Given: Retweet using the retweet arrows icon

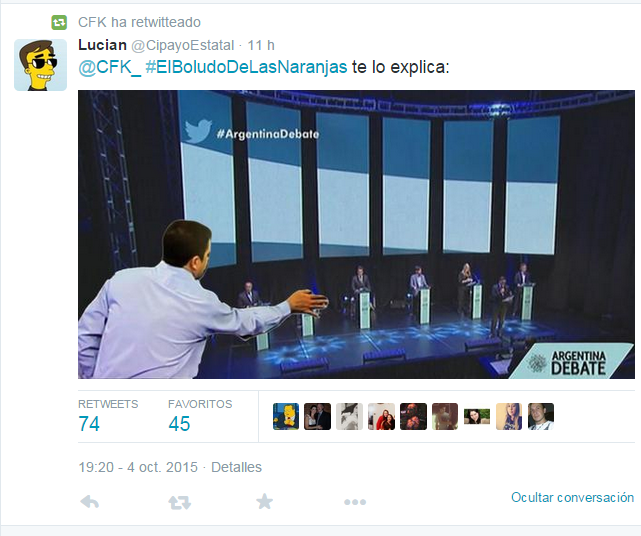Looking at the screenshot, I should point(179,502).
